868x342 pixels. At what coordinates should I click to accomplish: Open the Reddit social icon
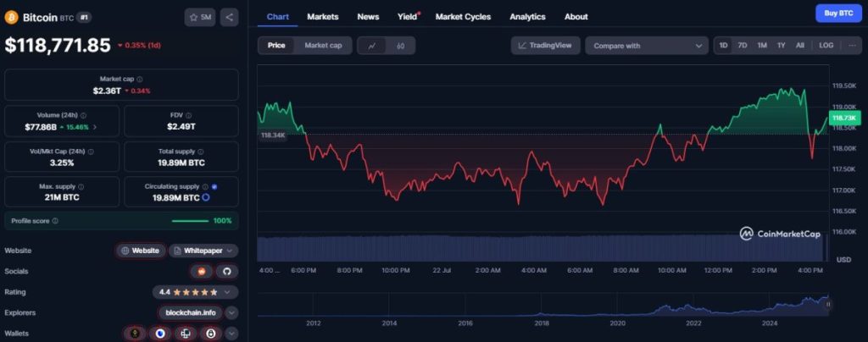201,271
